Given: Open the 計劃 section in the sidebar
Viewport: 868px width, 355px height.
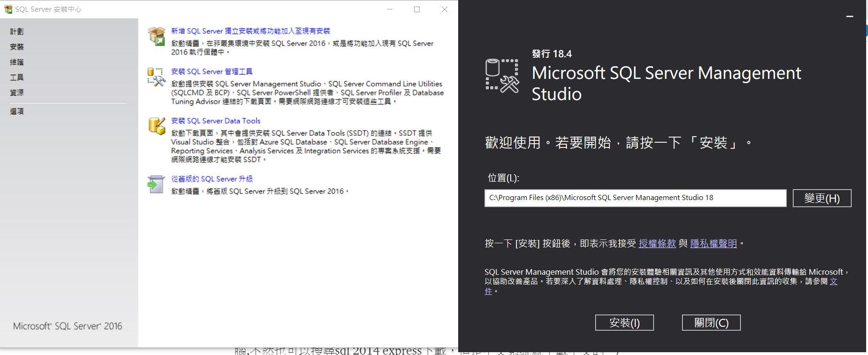Looking at the screenshot, I should (x=17, y=31).
